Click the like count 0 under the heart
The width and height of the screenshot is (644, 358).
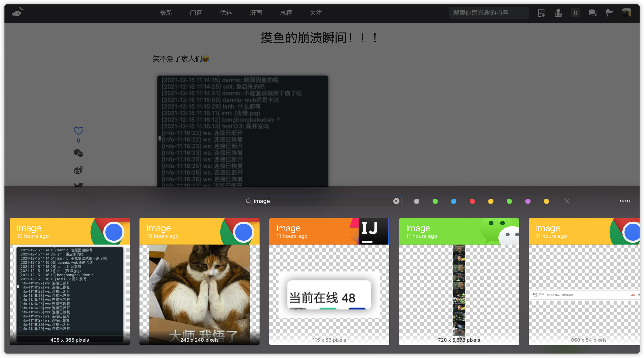coord(79,141)
